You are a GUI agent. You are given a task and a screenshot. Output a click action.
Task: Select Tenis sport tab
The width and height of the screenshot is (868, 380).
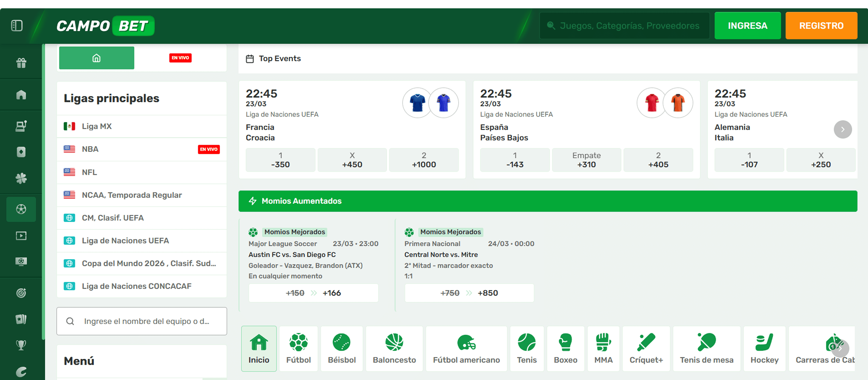(527, 349)
